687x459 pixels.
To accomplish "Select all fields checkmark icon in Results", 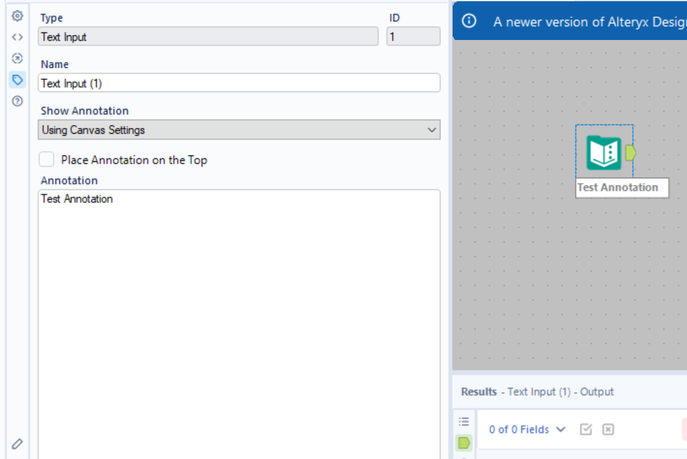I will point(586,429).
